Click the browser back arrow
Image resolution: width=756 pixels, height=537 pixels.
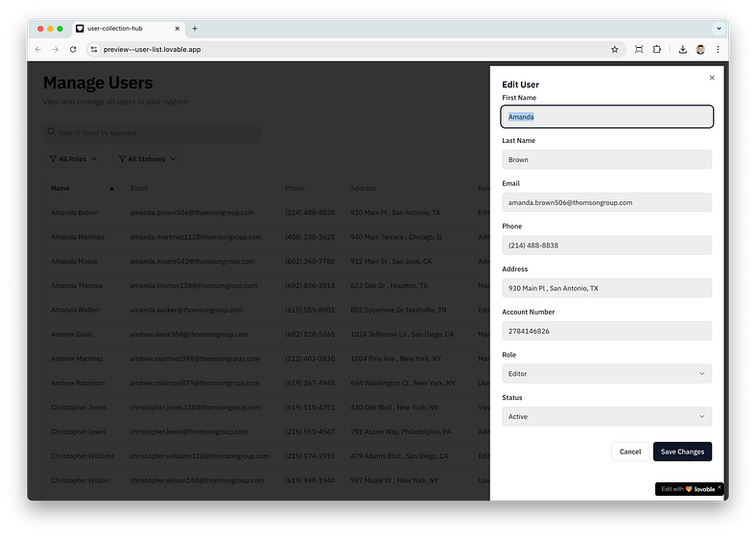coord(38,49)
